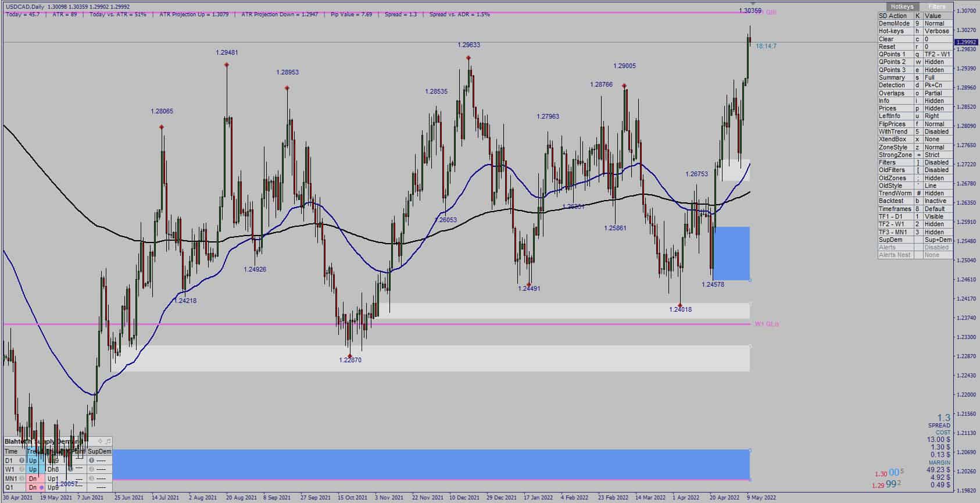Click the highlighted current price label 1.29992
980x503 pixels.
click(966, 42)
